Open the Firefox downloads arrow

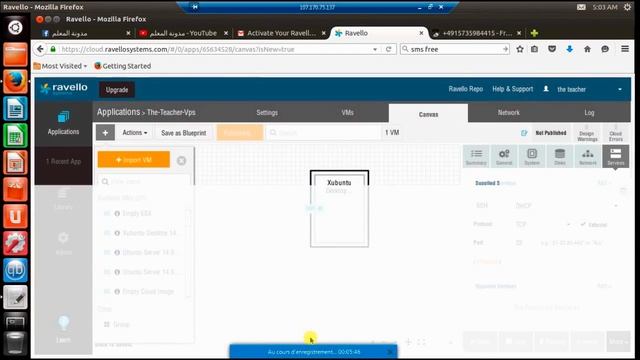[569, 49]
